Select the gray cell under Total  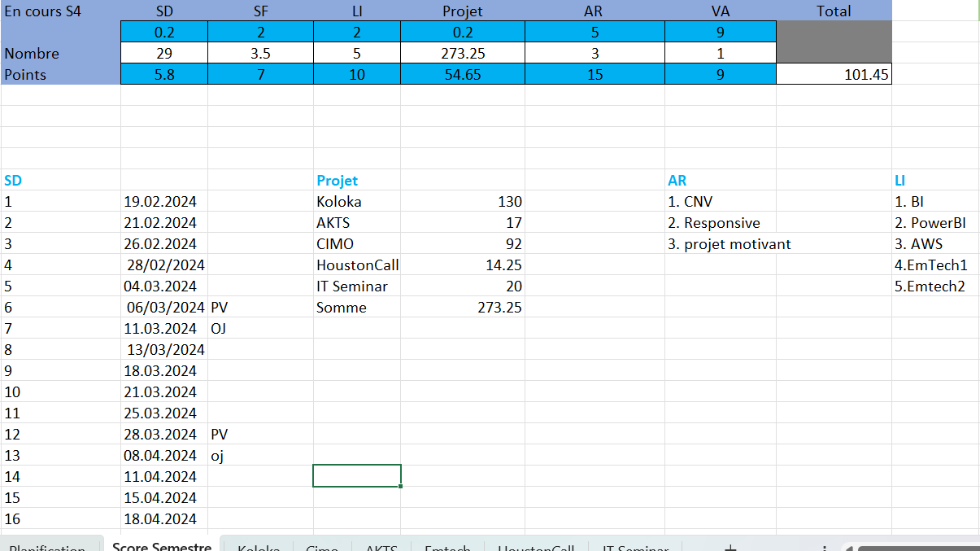834,43
